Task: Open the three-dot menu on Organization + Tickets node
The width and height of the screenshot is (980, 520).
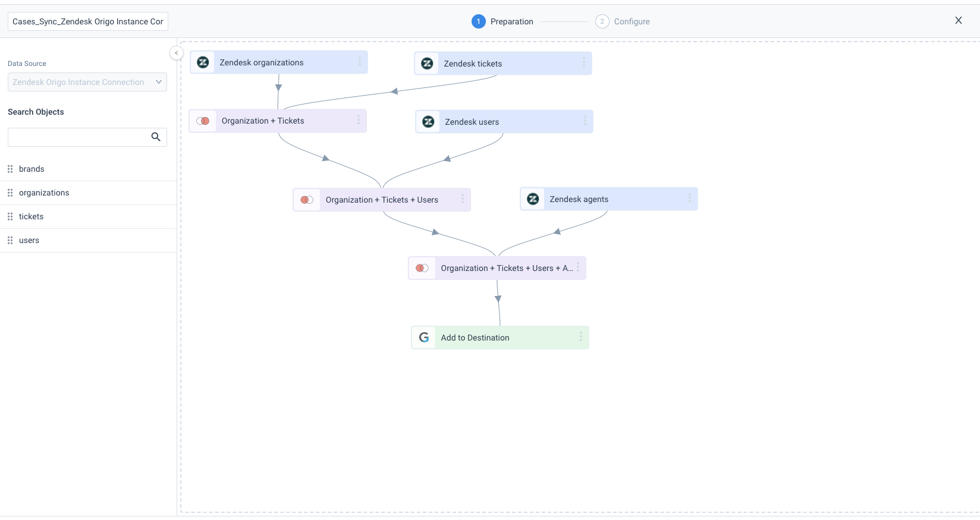Action: click(358, 120)
